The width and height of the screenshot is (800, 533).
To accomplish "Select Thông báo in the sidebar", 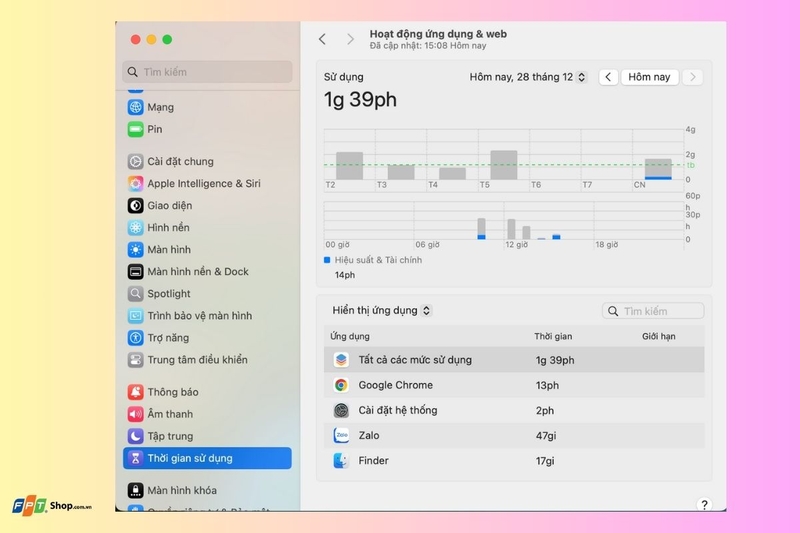I will pos(173,392).
